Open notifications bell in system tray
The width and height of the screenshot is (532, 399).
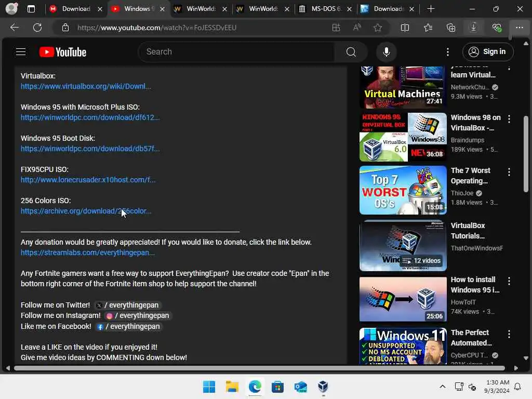518,387
